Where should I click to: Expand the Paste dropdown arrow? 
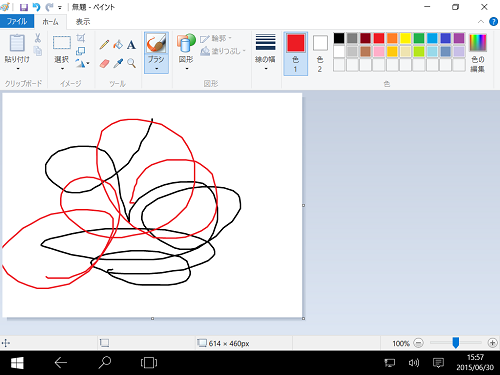pos(18,69)
